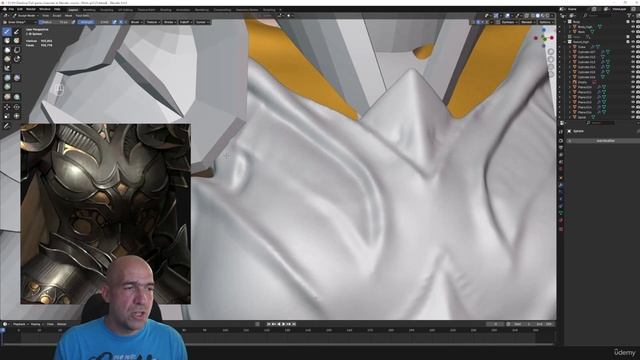Click perspective/orthographic switch button
Viewport: 640px width, 360px height.
pyautogui.click(x=551, y=74)
